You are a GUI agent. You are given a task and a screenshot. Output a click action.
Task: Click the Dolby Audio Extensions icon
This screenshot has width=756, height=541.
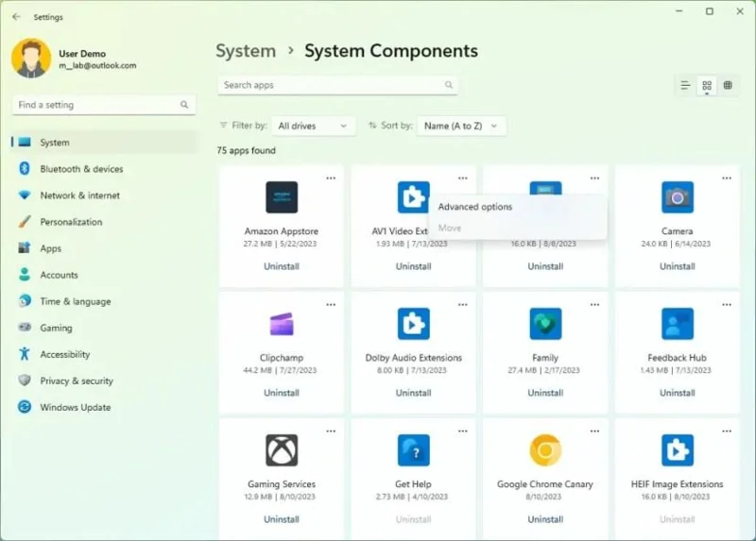point(414,324)
